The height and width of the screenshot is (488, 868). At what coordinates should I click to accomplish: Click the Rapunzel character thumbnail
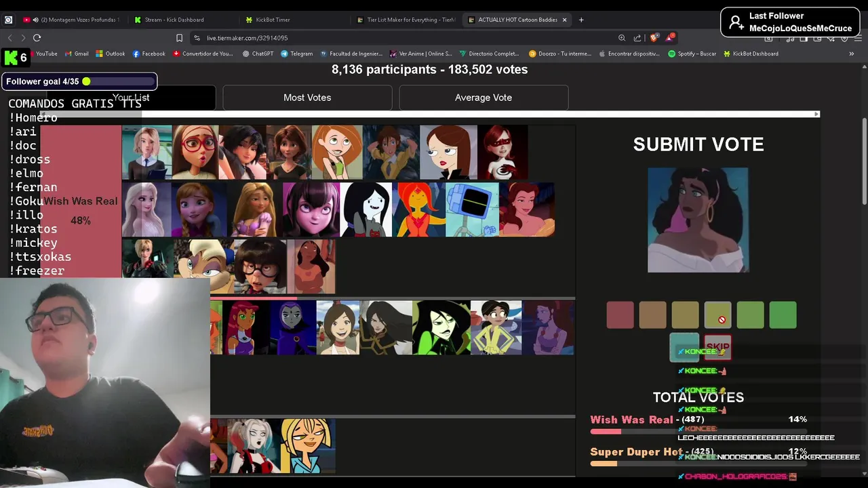[254, 209]
